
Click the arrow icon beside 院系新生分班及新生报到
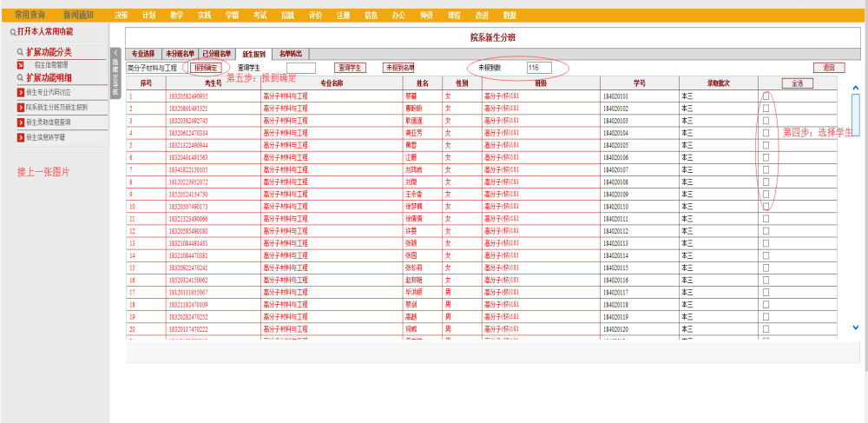coord(21,107)
